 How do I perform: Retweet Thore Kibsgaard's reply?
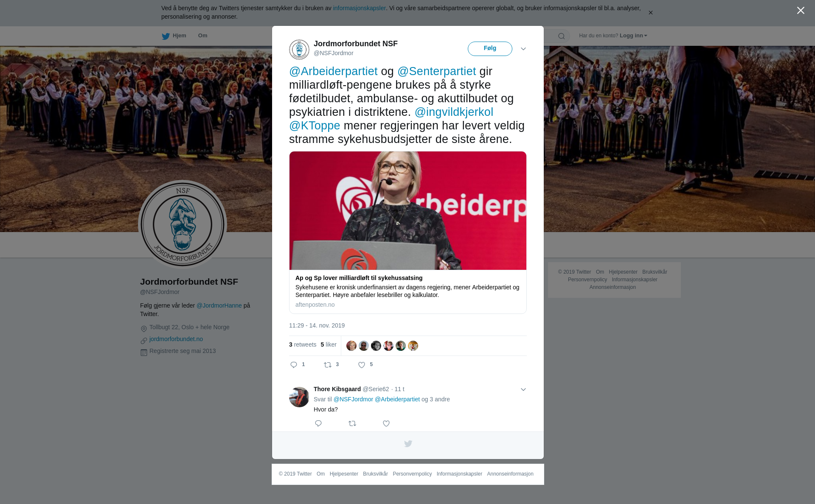(x=352, y=423)
